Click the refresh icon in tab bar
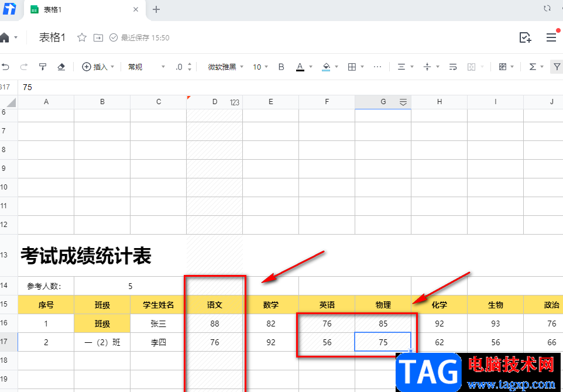Viewport: 563px width, 392px height. pos(547,8)
